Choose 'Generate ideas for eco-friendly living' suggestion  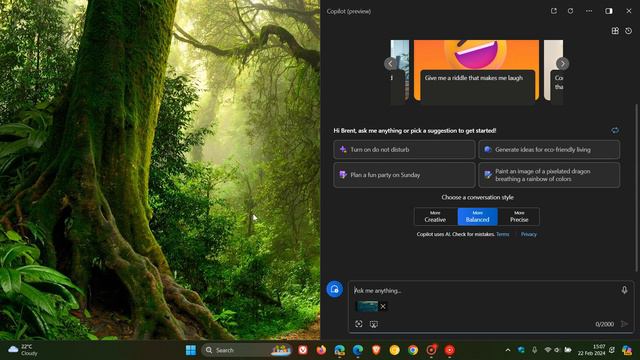549,149
